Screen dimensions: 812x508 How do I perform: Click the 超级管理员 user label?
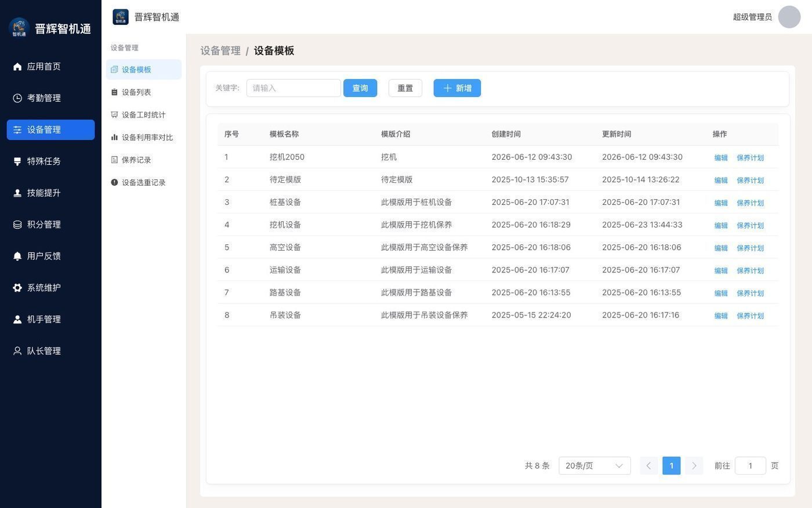(752, 17)
